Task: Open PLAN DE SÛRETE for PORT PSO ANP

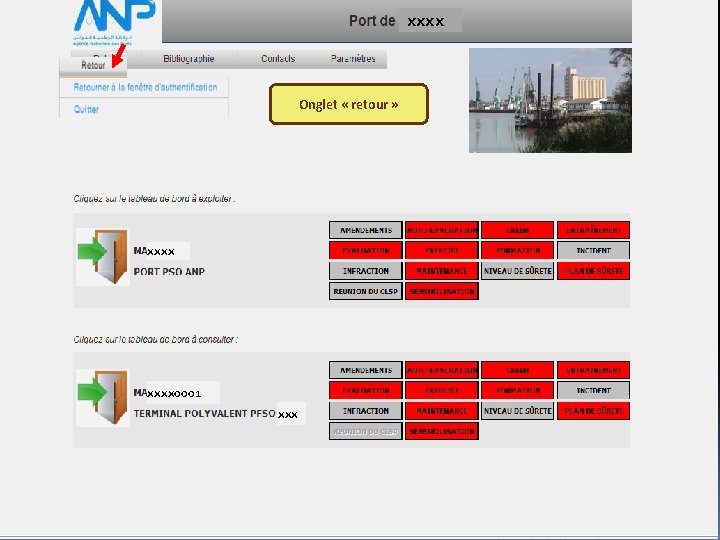Action: pos(593,271)
